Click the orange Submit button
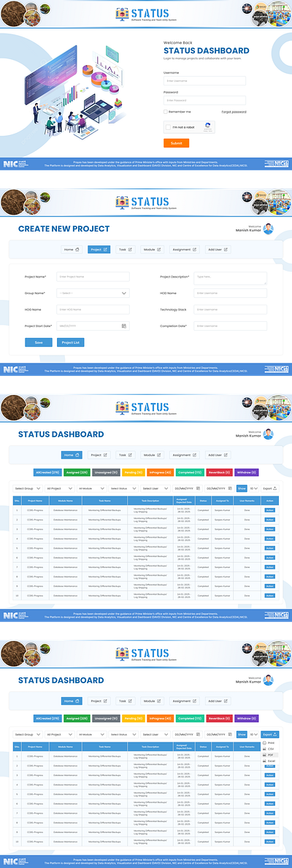Screen dimensions: 292x868 (x=176, y=143)
